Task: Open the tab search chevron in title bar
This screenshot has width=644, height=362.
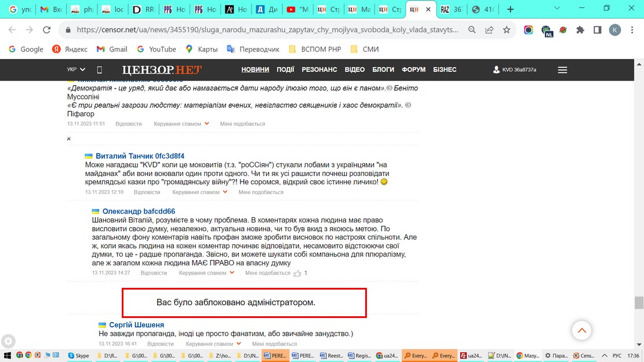Action: pos(557,8)
